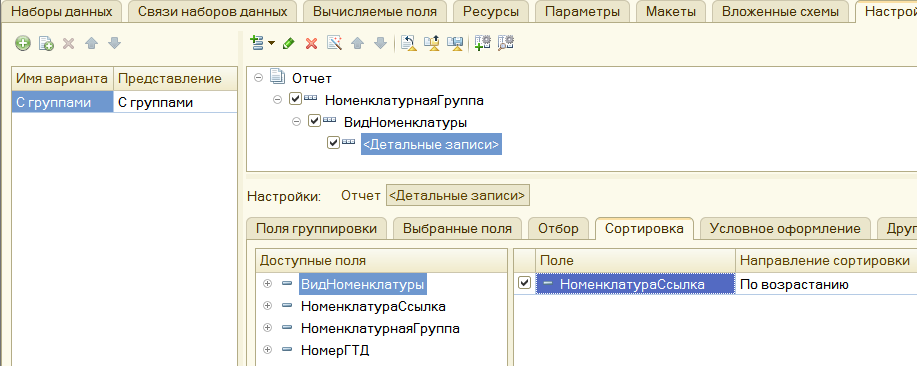Click custom settings icon with green plus
Viewport: 917px width, 366px height.
coord(482,43)
